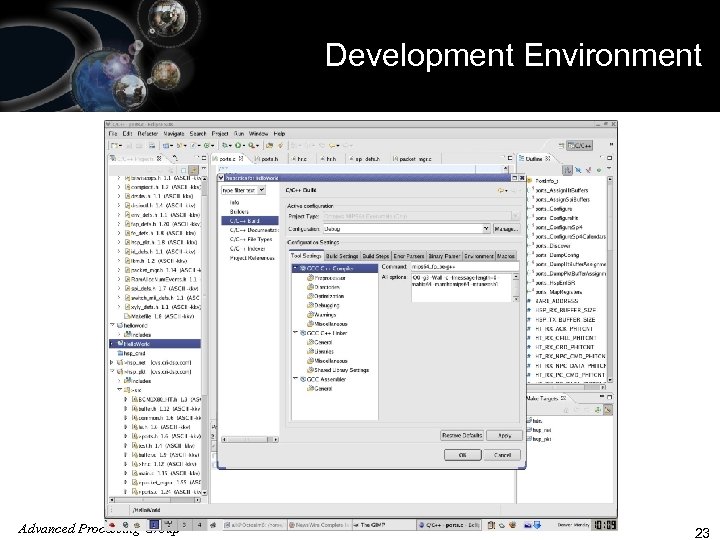Switch to workspace 4 in pager
The height and width of the screenshot is (540, 720).
coord(200,524)
